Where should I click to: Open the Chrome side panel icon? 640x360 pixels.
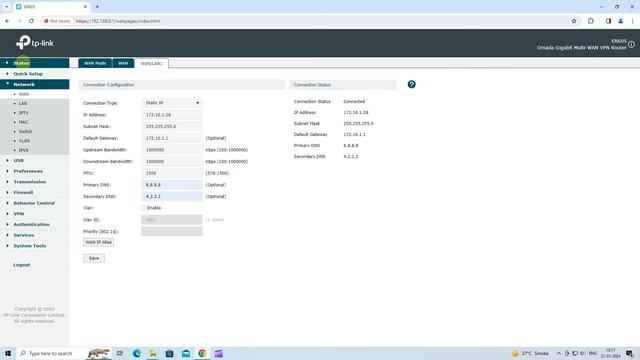pyautogui.click(x=608, y=21)
